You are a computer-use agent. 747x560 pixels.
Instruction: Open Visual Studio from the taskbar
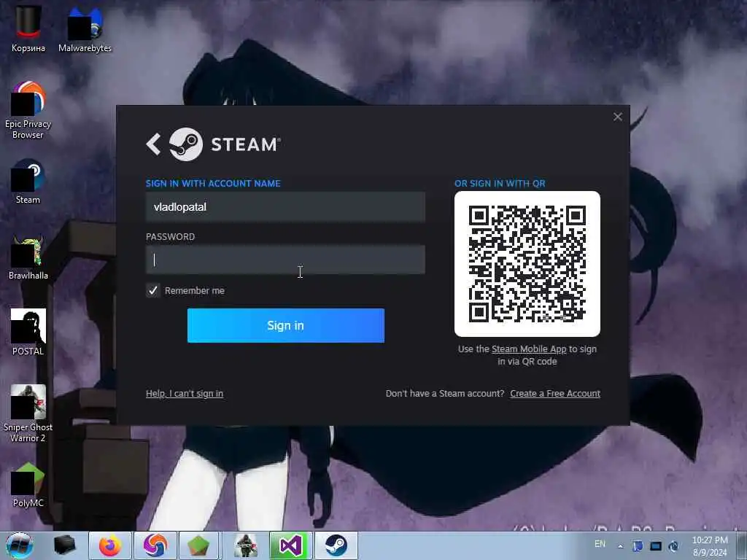pos(290,545)
